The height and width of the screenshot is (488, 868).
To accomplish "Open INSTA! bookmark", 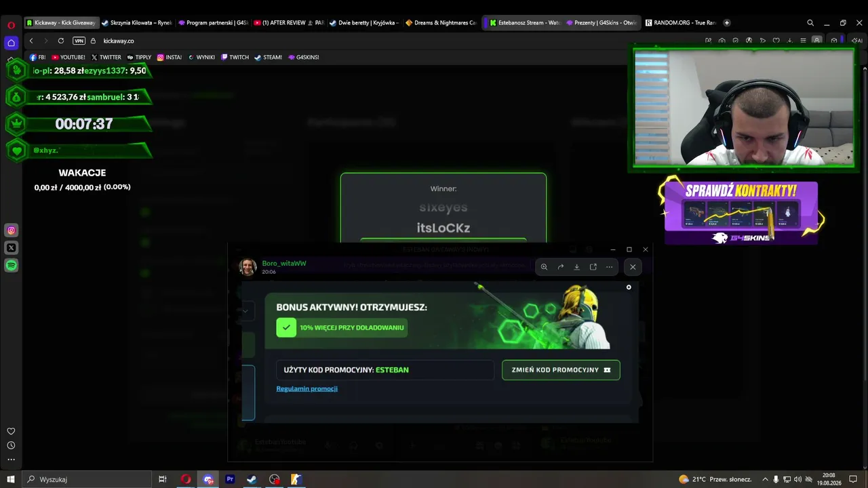I will pyautogui.click(x=170, y=58).
